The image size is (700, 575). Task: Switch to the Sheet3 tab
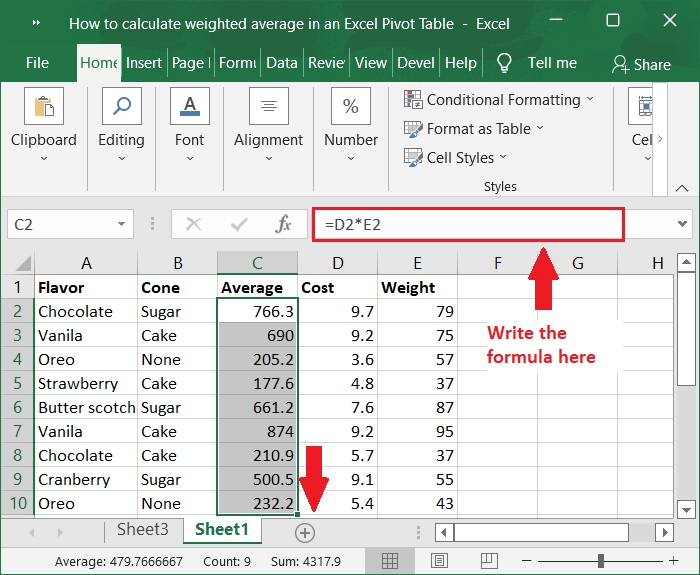pyautogui.click(x=143, y=530)
